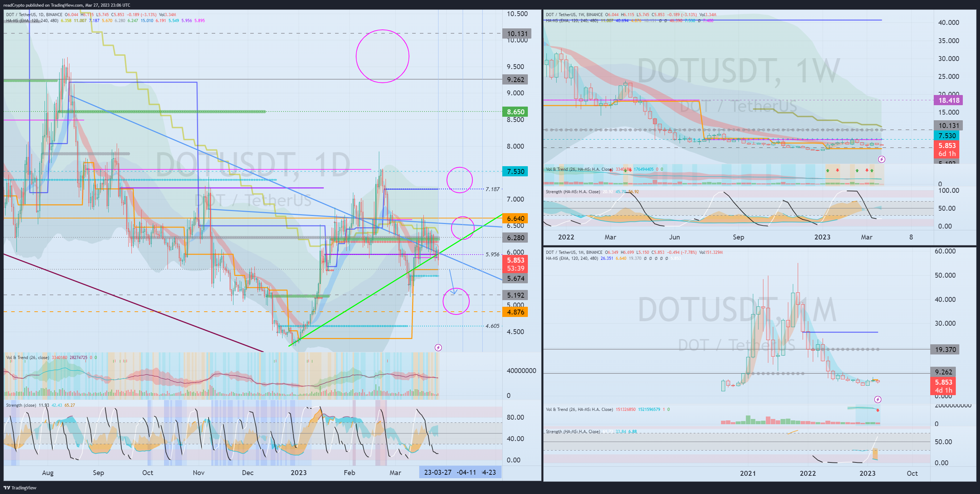Click the large magenta circle near 10.131 level
This screenshot has width=980, height=494.
(x=382, y=56)
